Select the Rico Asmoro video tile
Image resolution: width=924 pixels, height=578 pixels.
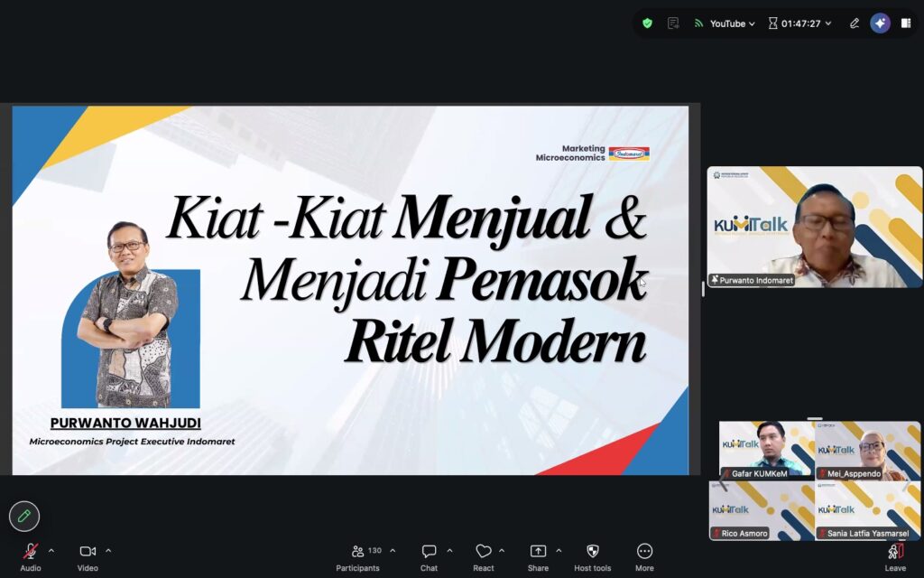point(762,510)
